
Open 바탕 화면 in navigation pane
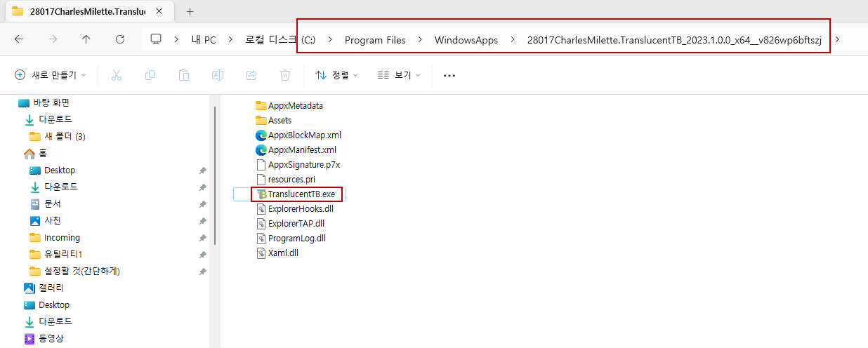click(x=44, y=102)
